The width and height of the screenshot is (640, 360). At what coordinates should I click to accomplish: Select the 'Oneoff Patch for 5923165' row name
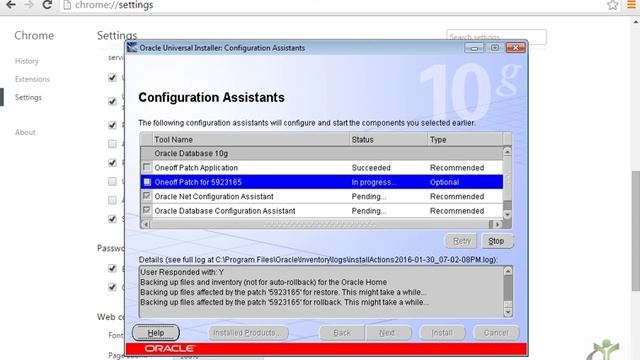coord(198,182)
